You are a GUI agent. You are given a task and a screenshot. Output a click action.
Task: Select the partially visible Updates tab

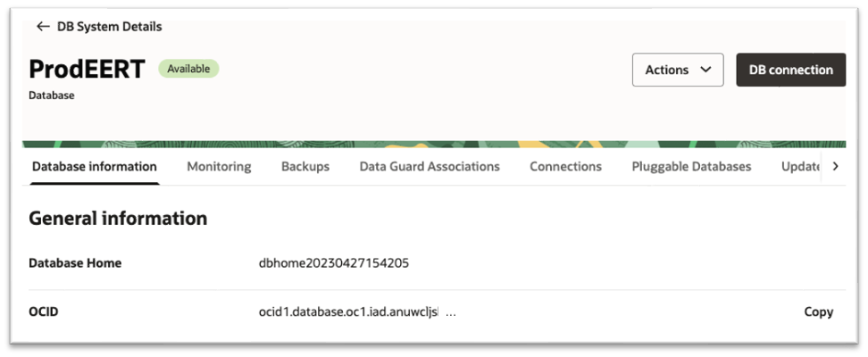(800, 167)
